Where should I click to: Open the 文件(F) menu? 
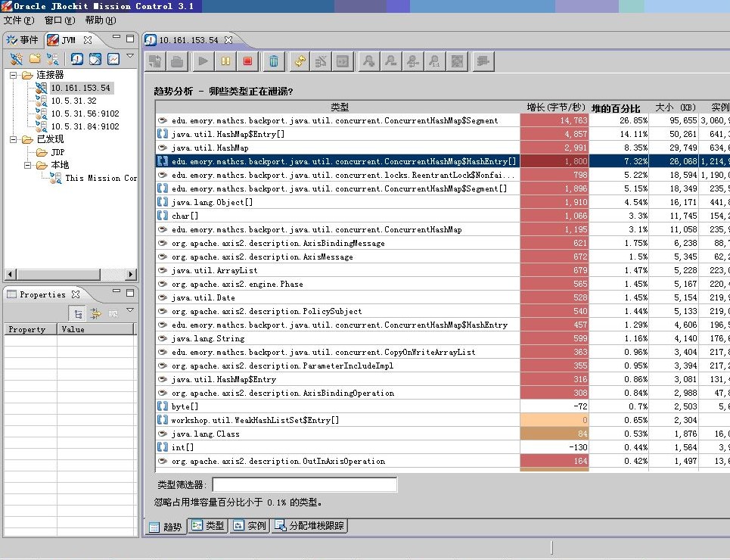19,20
